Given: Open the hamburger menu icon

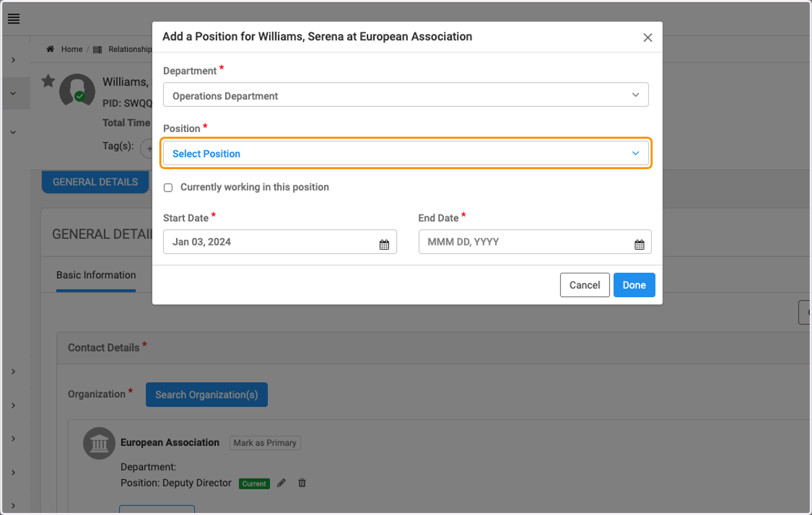Looking at the screenshot, I should [14, 19].
